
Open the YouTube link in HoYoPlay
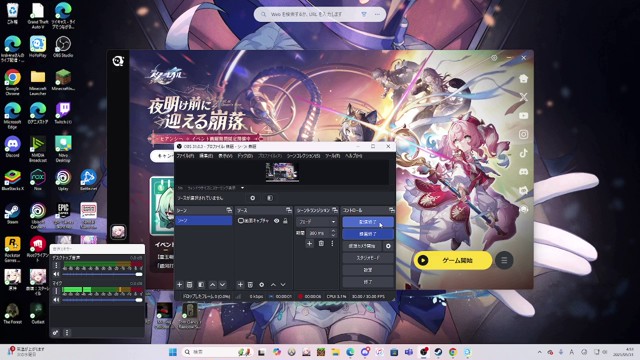[524, 116]
